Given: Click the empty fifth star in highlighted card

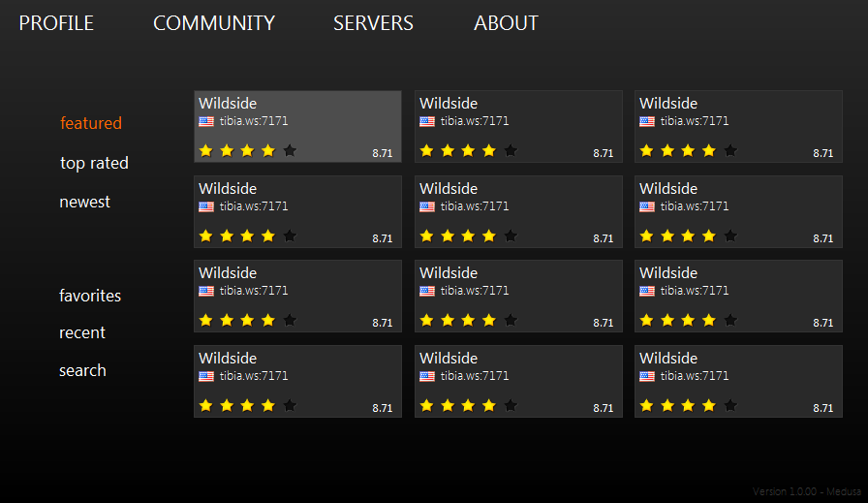Looking at the screenshot, I should click(x=290, y=150).
